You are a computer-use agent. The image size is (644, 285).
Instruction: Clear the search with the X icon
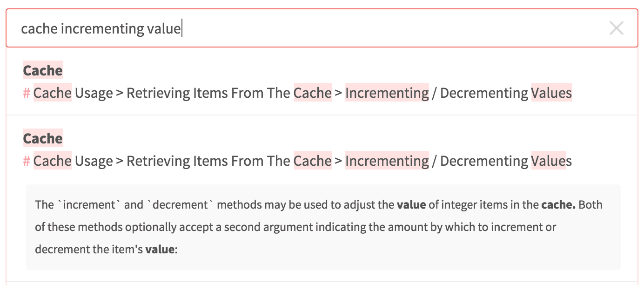tap(616, 28)
